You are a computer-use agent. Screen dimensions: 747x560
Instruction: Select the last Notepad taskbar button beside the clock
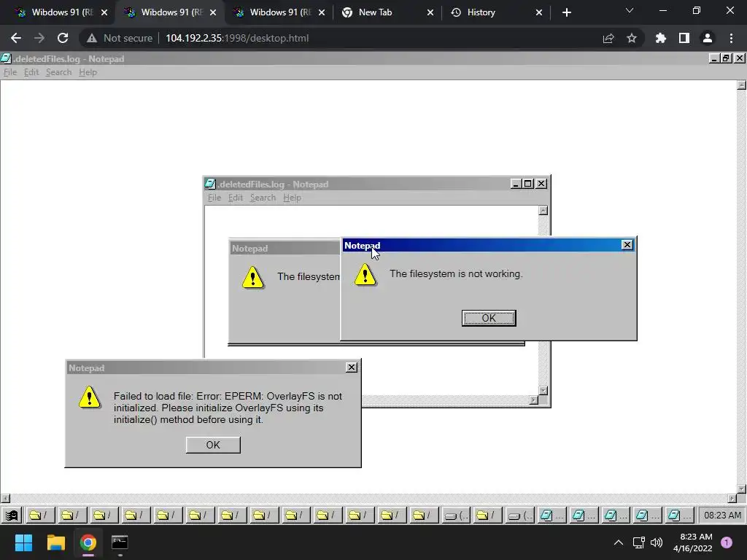pyautogui.click(x=679, y=516)
